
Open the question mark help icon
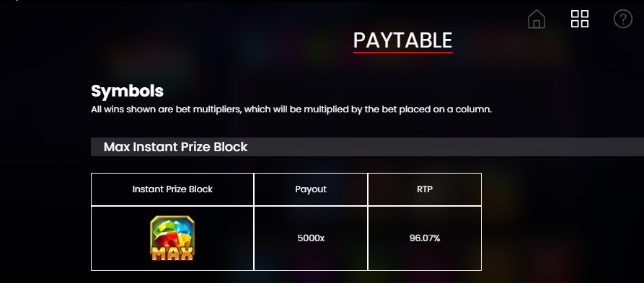coord(623,19)
